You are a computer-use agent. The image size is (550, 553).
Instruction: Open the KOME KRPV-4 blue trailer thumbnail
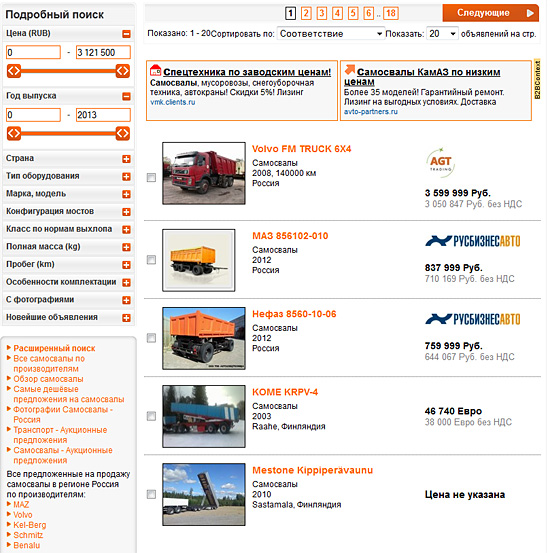204,417
